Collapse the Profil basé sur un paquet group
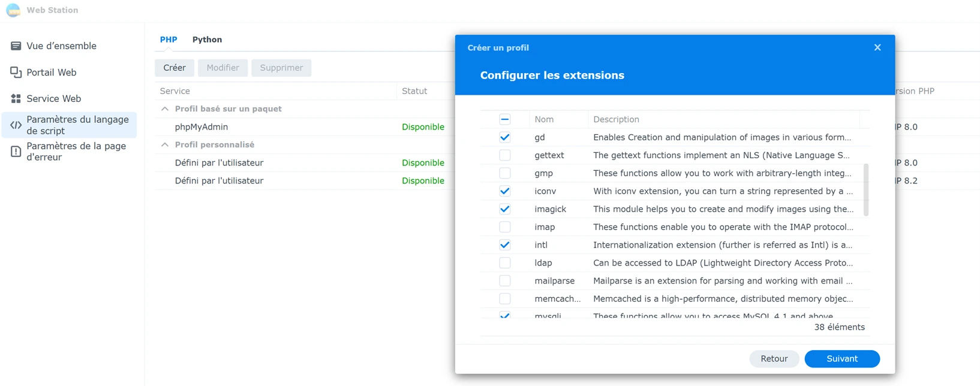This screenshot has height=386, width=980. click(165, 109)
